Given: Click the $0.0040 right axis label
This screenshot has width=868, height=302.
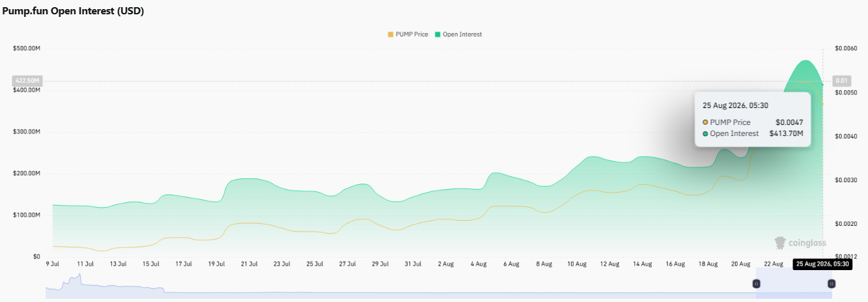Looking at the screenshot, I should (x=847, y=136).
